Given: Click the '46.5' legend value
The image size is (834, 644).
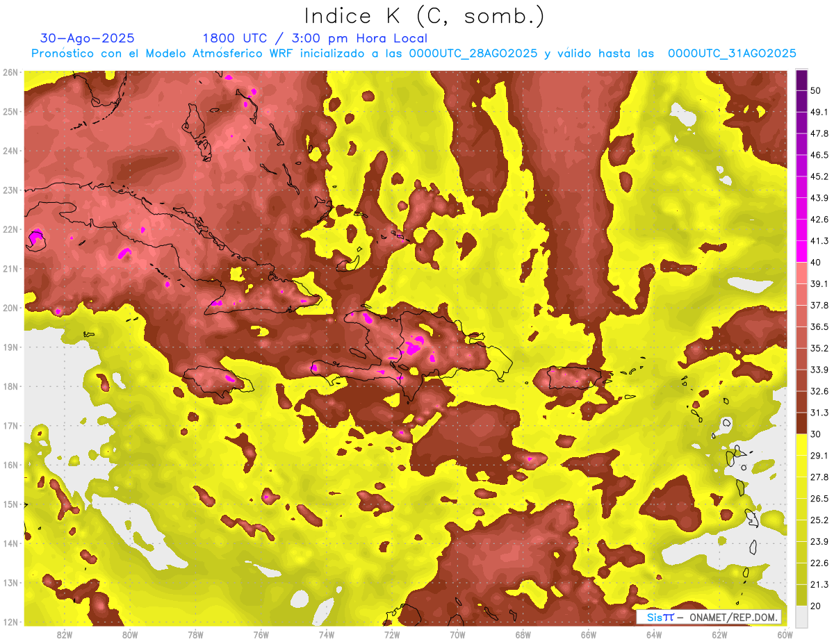Looking at the screenshot, I should (819, 155).
